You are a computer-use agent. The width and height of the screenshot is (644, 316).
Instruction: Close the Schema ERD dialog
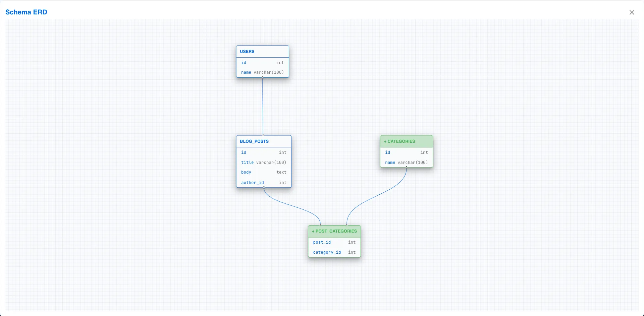tap(632, 12)
